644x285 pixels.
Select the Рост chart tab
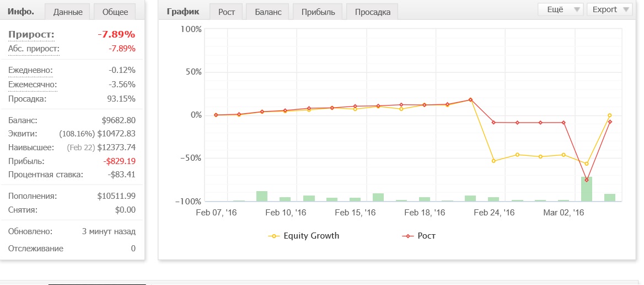(x=226, y=12)
